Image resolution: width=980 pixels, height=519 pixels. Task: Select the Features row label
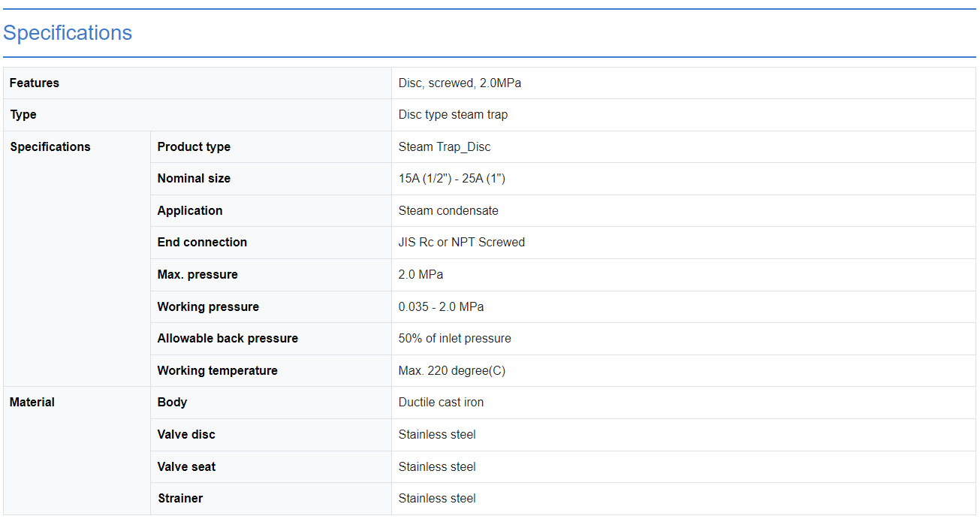point(35,83)
